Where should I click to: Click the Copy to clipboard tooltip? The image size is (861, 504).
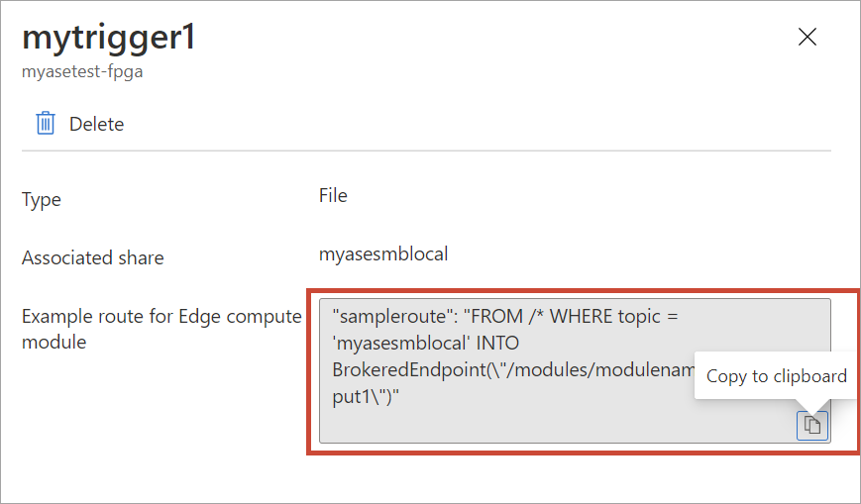click(x=776, y=376)
